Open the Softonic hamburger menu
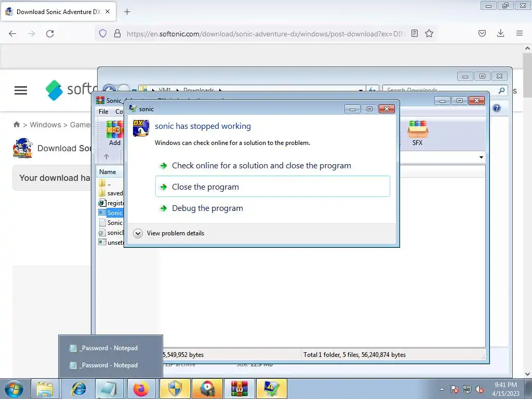The height and width of the screenshot is (399, 532). [x=21, y=90]
